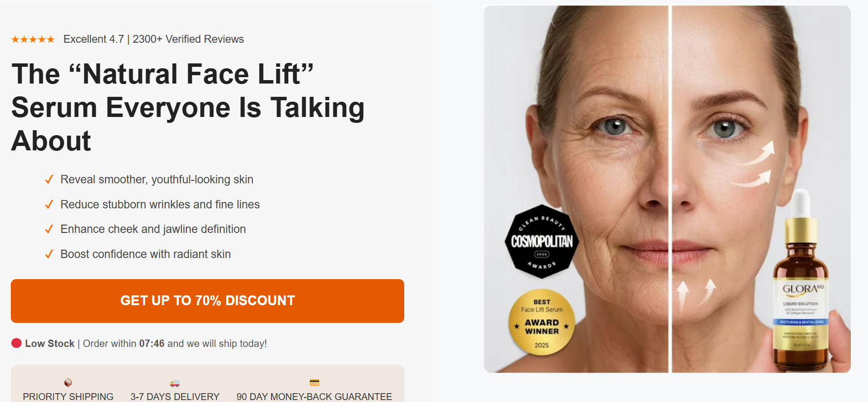Click the red Low Stock indicator dot
868x402 pixels.
click(16, 343)
